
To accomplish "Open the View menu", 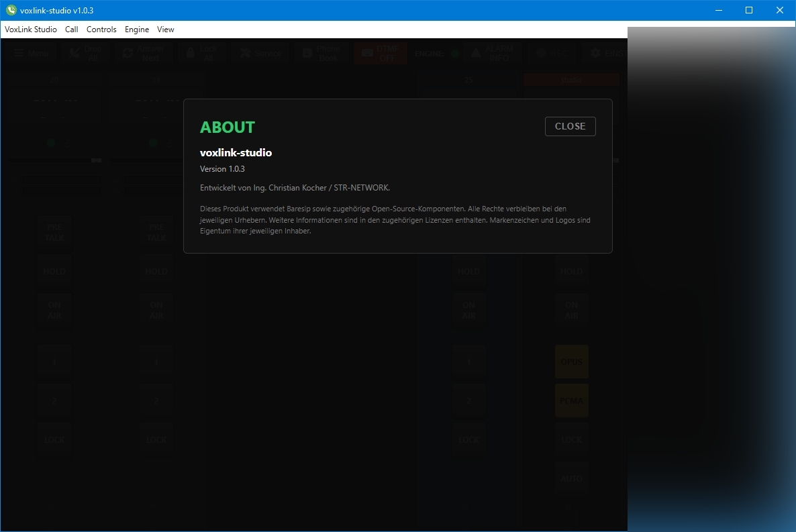I will (166, 30).
